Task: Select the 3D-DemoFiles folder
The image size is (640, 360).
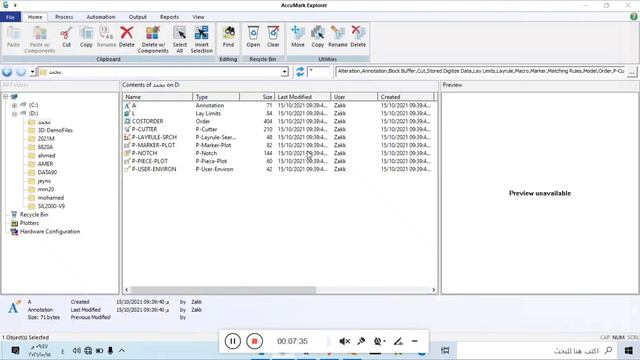Action: [x=55, y=131]
